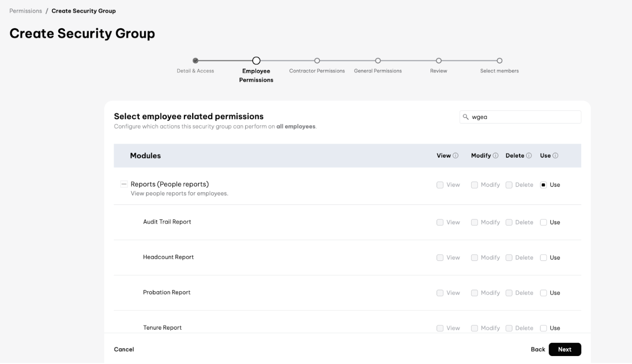Jump to General Permissions step
The width and height of the screenshot is (632, 364).
(x=378, y=61)
